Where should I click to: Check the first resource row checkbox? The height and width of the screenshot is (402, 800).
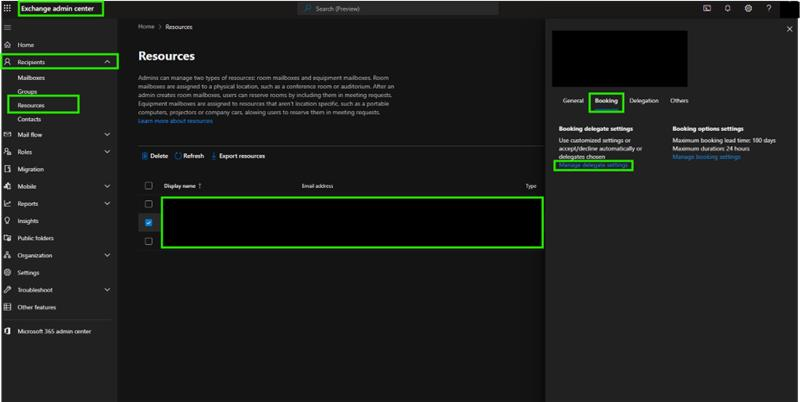[148, 204]
